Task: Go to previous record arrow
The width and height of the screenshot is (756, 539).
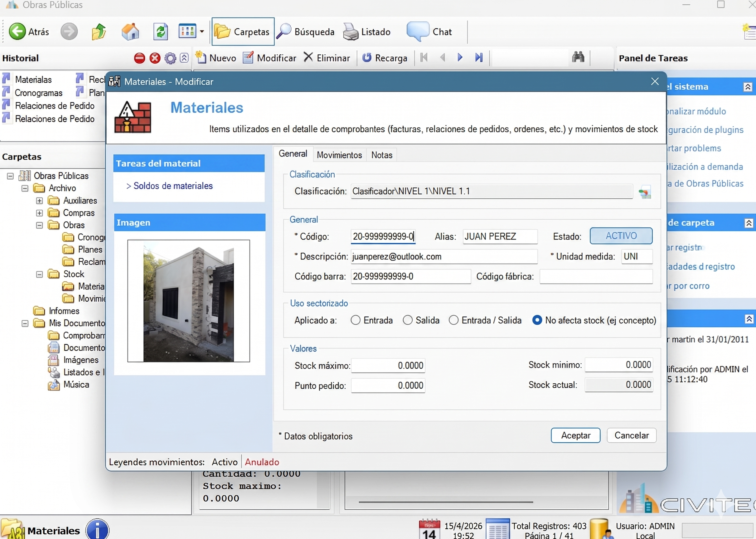Action: 442,57
